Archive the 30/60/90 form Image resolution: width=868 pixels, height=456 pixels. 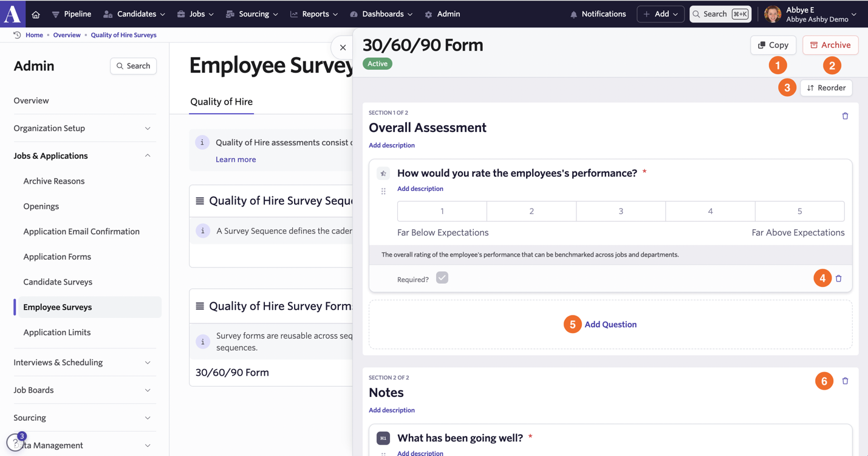click(830, 45)
